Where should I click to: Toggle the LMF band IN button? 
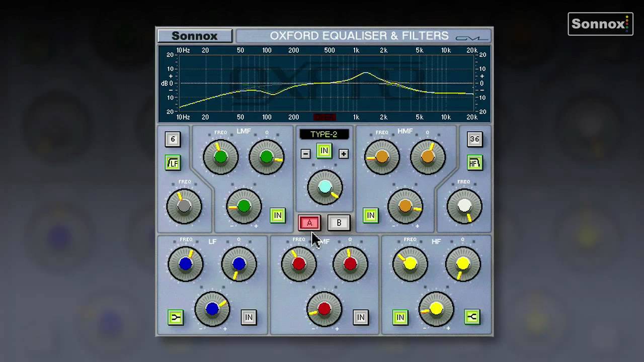[278, 215]
